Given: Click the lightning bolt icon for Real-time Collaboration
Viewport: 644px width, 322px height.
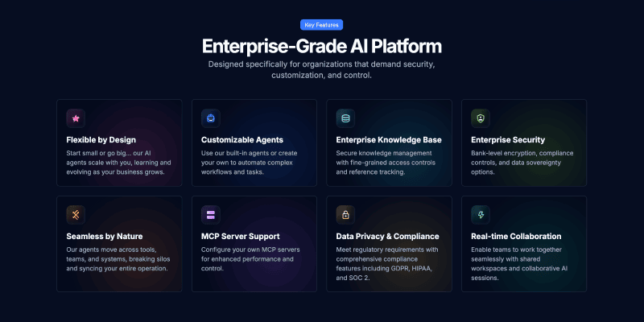Looking at the screenshot, I should tap(481, 215).
